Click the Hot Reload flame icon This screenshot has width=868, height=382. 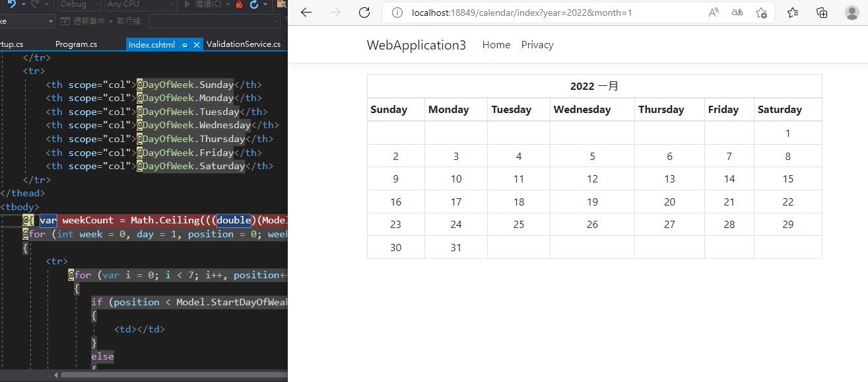tap(239, 4)
